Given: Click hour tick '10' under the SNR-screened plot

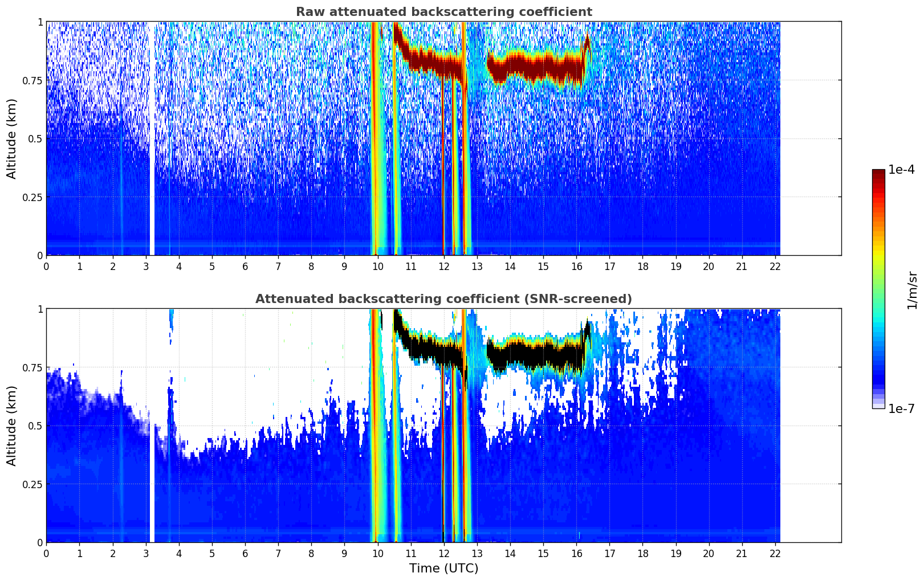Looking at the screenshot, I should 377,553.
